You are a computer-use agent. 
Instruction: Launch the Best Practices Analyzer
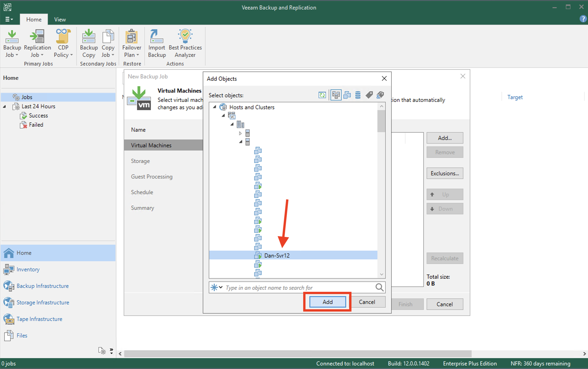tap(185, 43)
